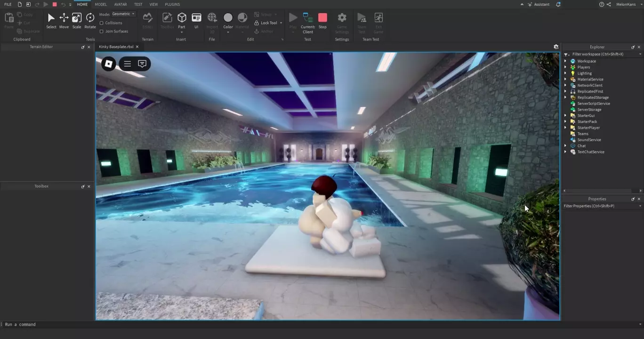This screenshot has width=644, height=339.
Task: Open the Roblox in-game menu icon
Action: coord(109,64)
